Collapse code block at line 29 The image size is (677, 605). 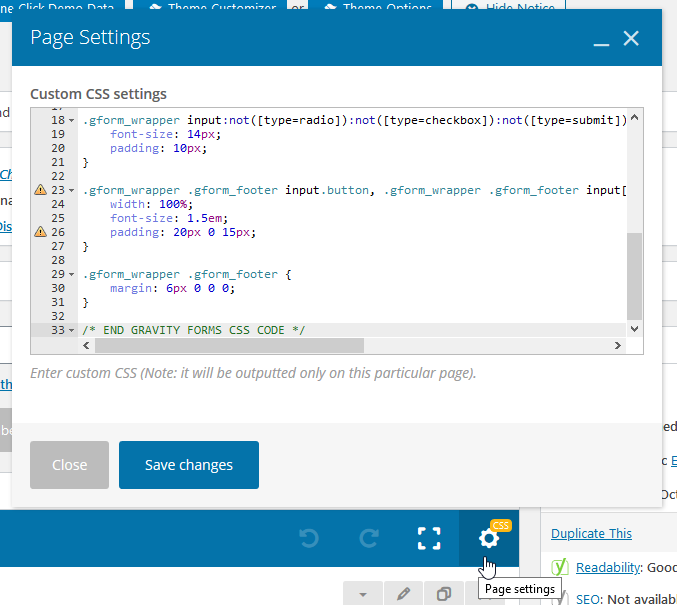(x=72, y=274)
